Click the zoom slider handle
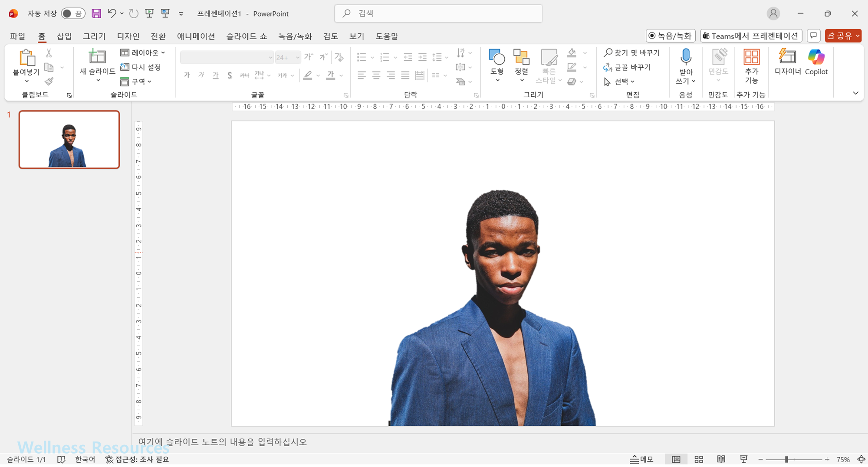This screenshot has height=467, width=868. point(786,459)
